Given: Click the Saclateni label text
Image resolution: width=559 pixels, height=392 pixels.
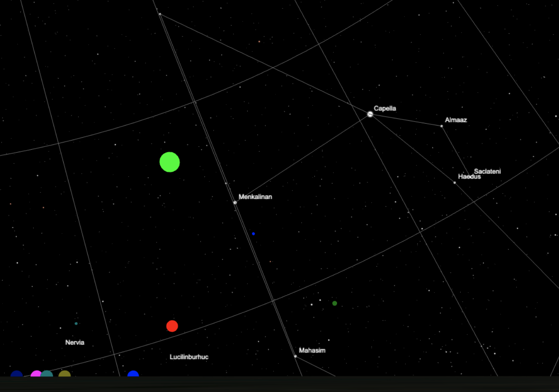Looking at the screenshot, I should coord(488,171).
